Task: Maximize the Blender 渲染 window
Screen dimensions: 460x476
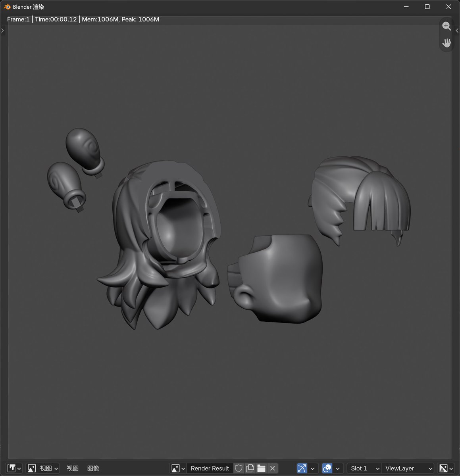Action: [x=427, y=7]
